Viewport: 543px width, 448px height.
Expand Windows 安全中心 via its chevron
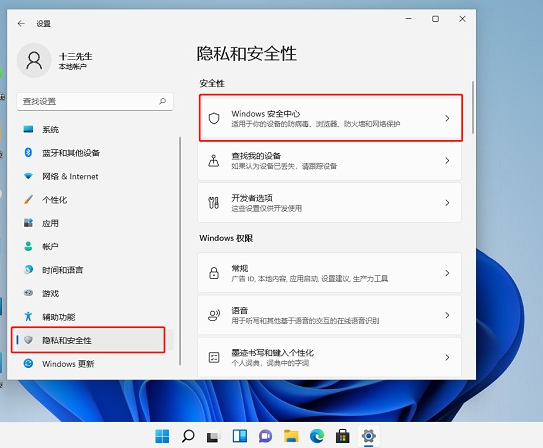pyautogui.click(x=447, y=118)
